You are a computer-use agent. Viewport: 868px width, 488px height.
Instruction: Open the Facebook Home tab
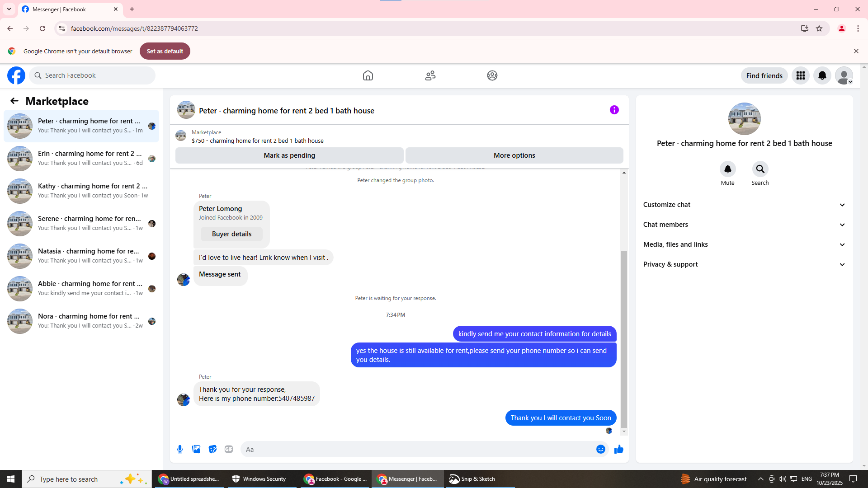(368, 75)
